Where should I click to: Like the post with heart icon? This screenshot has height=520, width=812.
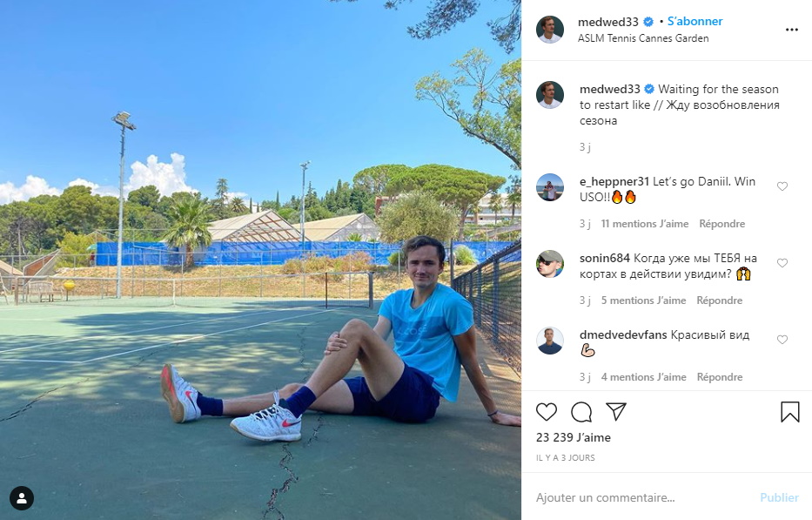(x=547, y=412)
